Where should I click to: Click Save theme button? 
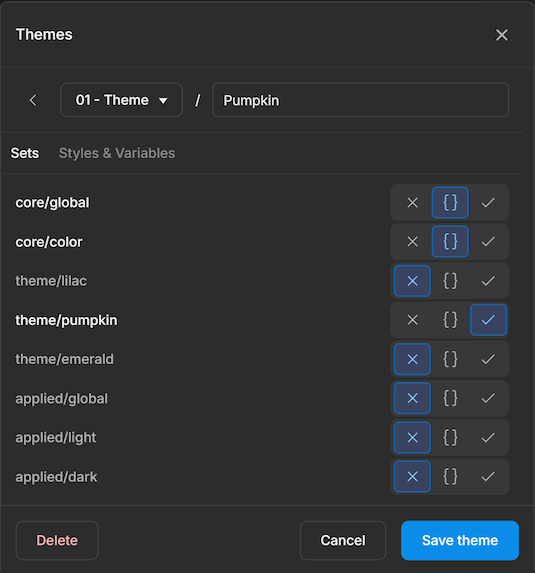[460, 540]
